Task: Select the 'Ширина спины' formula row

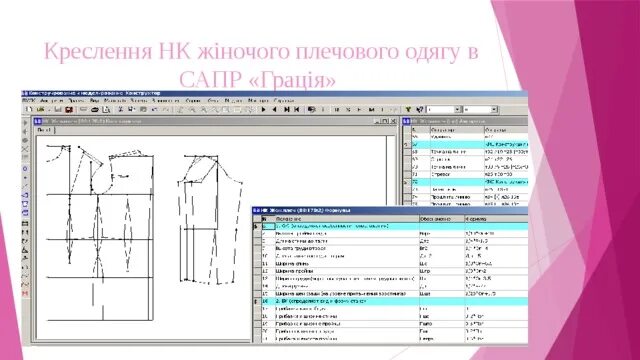Action: [394, 264]
